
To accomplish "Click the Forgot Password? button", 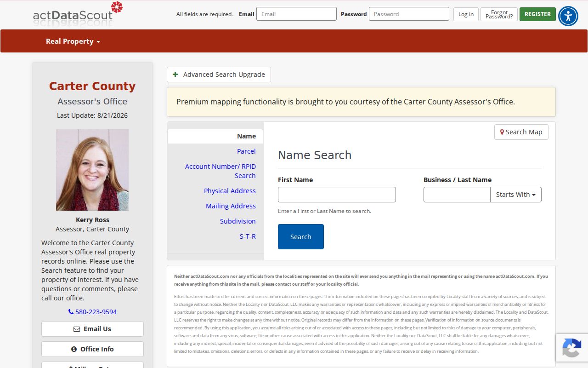I will pos(499,14).
